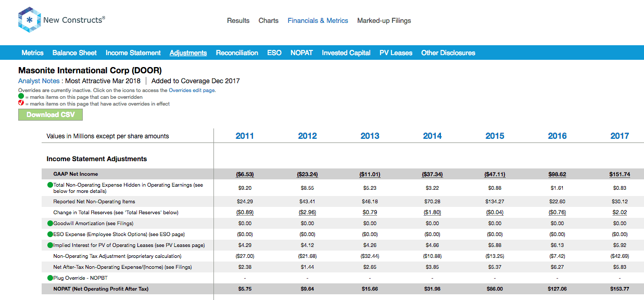Click green override dot for Goodwill Amortization
Viewport: 644px width, 300px height.
click(x=50, y=224)
